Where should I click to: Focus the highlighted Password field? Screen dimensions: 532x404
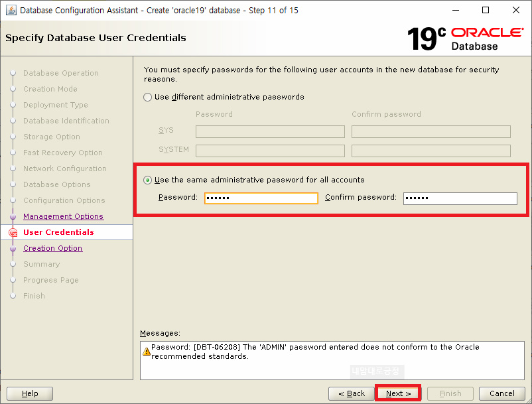[x=261, y=198]
